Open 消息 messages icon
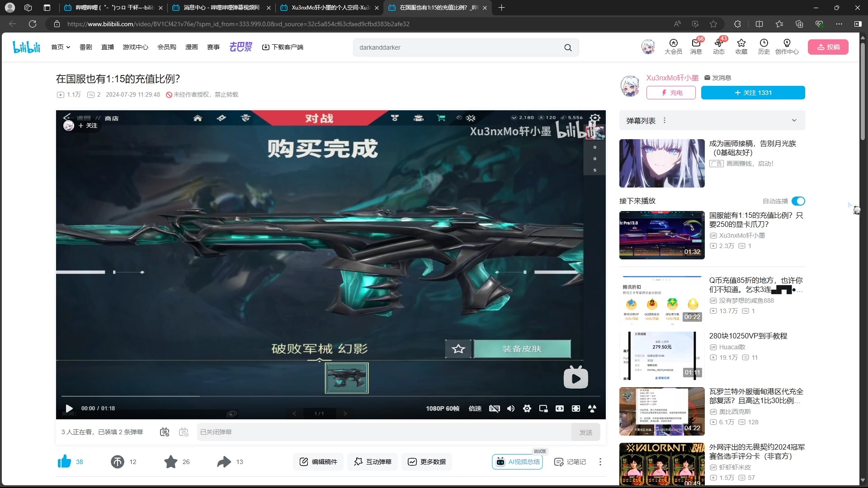 tap(696, 47)
